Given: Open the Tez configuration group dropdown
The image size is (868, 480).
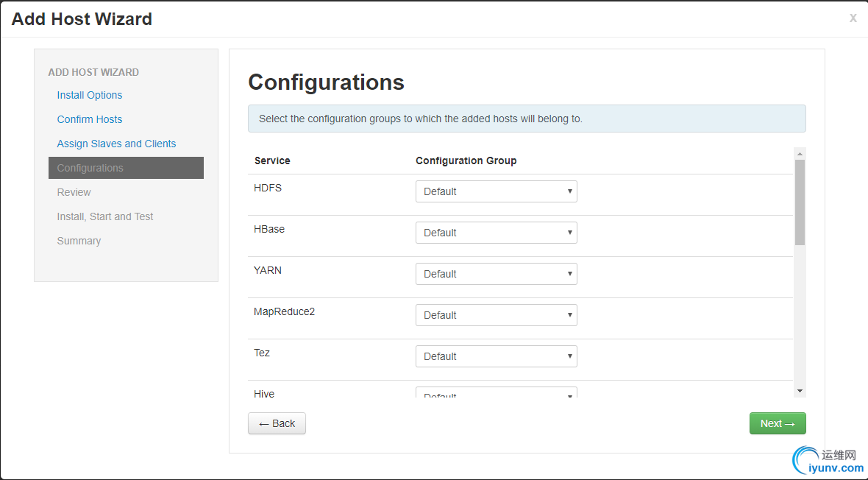Looking at the screenshot, I should 496,356.
